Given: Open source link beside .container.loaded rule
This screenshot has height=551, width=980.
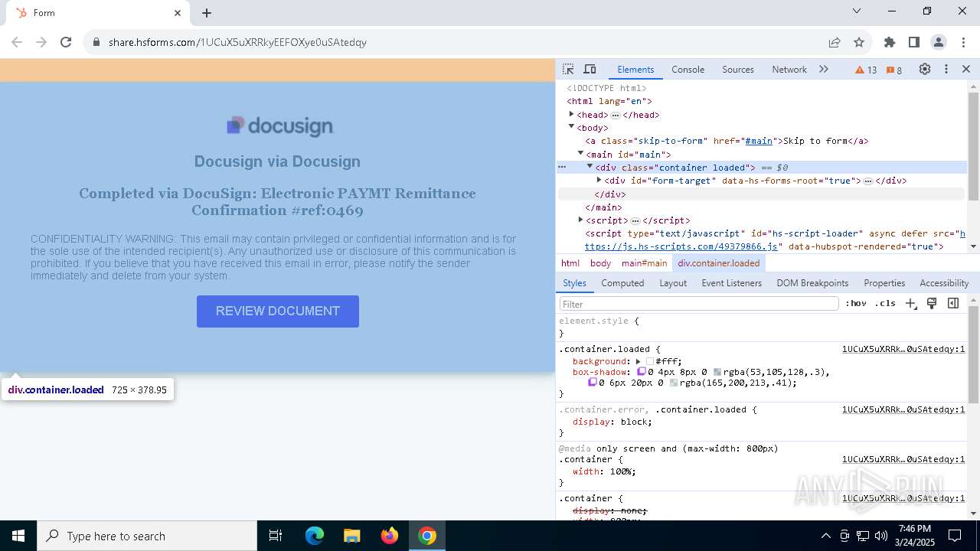Looking at the screenshot, I should point(903,349).
